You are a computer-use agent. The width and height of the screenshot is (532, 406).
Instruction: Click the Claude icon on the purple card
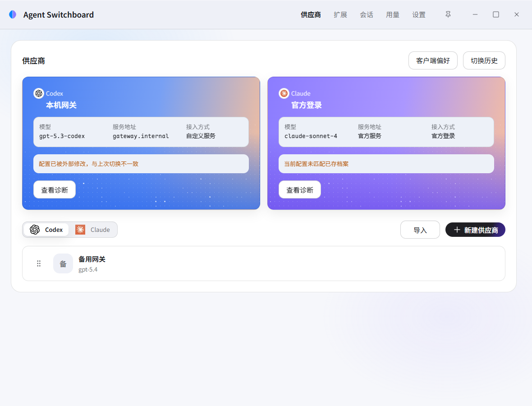click(x=284, y=93)
